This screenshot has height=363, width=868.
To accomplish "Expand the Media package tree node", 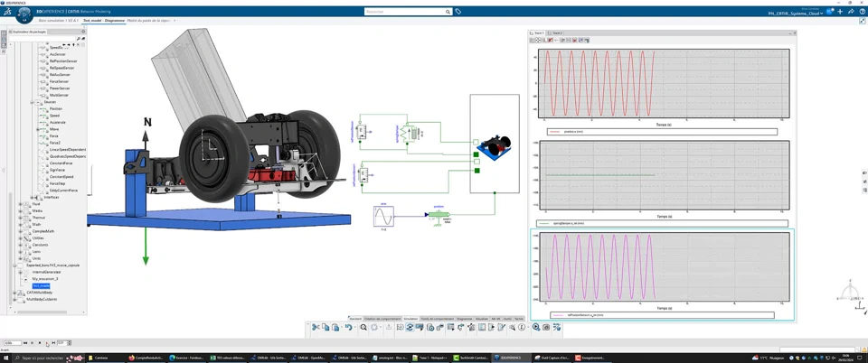I will (x=21, y=210).
